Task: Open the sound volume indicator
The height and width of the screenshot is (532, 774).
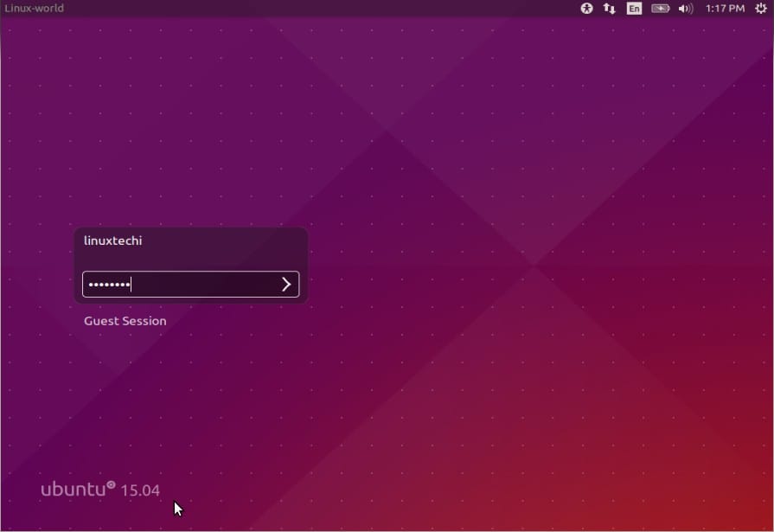Action: [686, 9]
